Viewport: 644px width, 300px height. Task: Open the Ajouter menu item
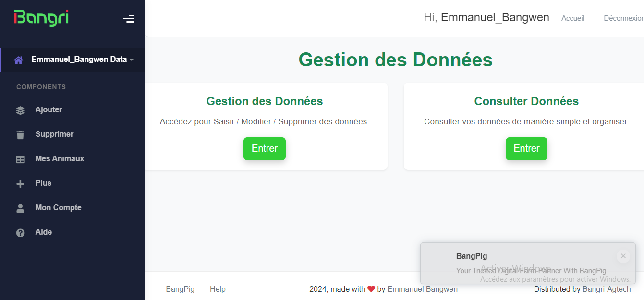(49, 110)
